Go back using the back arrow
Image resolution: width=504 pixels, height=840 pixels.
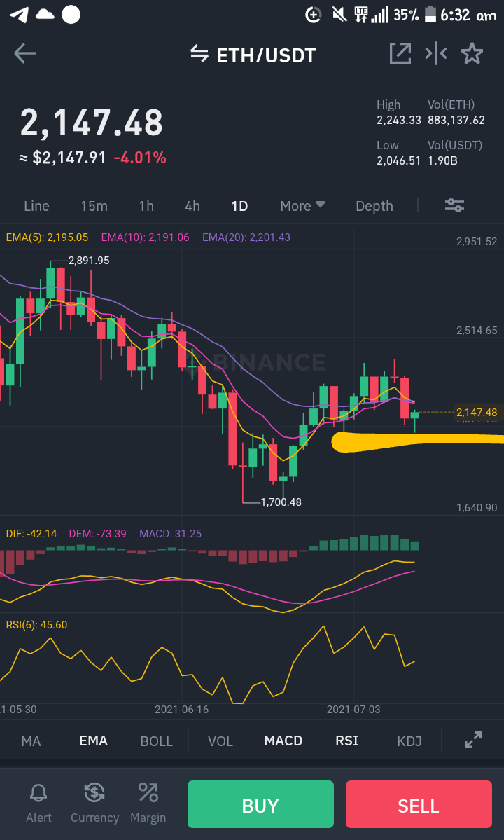click(x=25, y=53)
